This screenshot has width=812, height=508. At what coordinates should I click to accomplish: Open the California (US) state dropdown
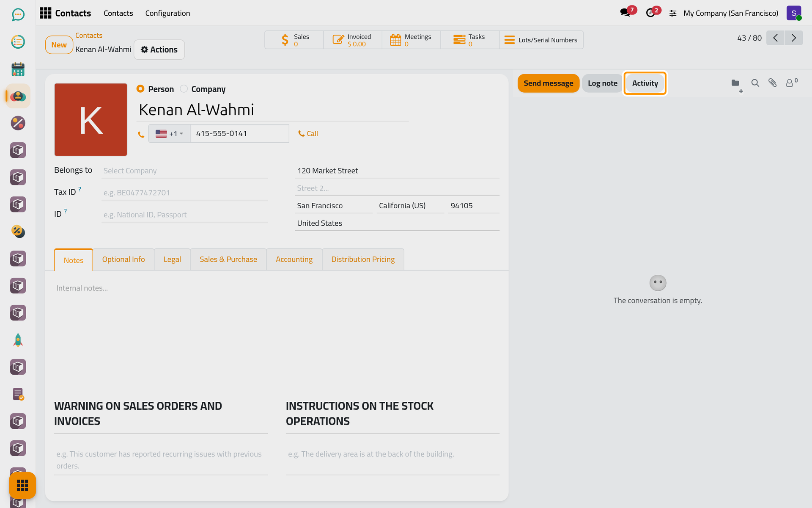[410, 206]
